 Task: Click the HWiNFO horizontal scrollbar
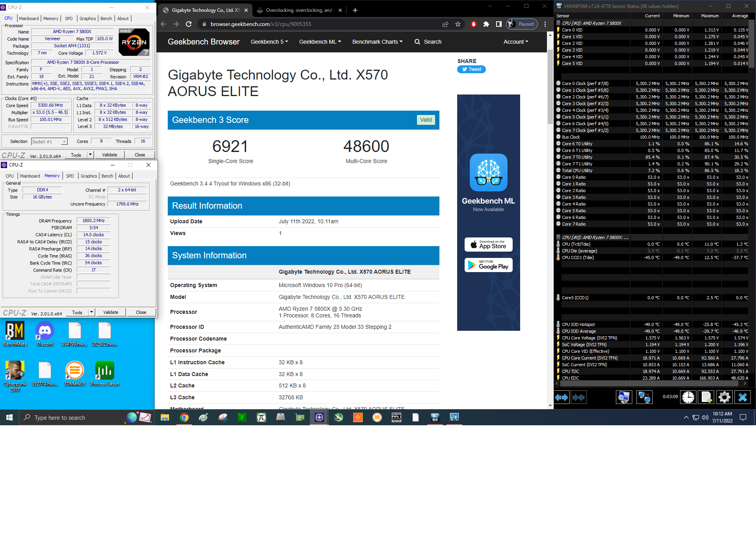click(x=650, y=383)
